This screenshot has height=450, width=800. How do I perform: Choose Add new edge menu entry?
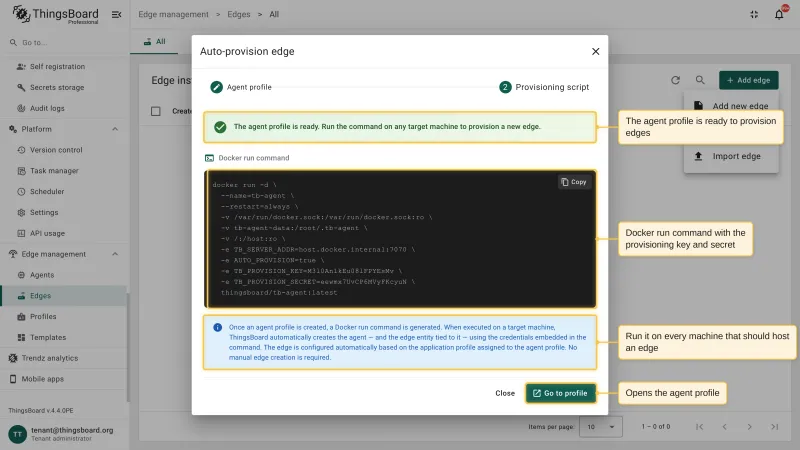(x=731, y=106)
